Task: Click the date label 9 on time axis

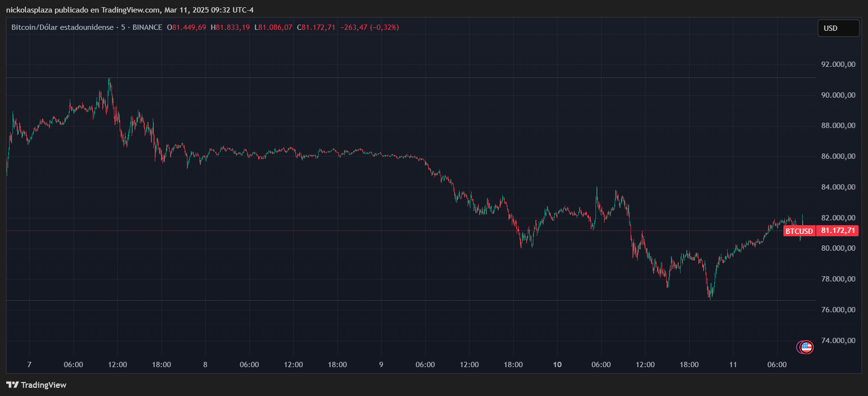Action: coord(381,365)
